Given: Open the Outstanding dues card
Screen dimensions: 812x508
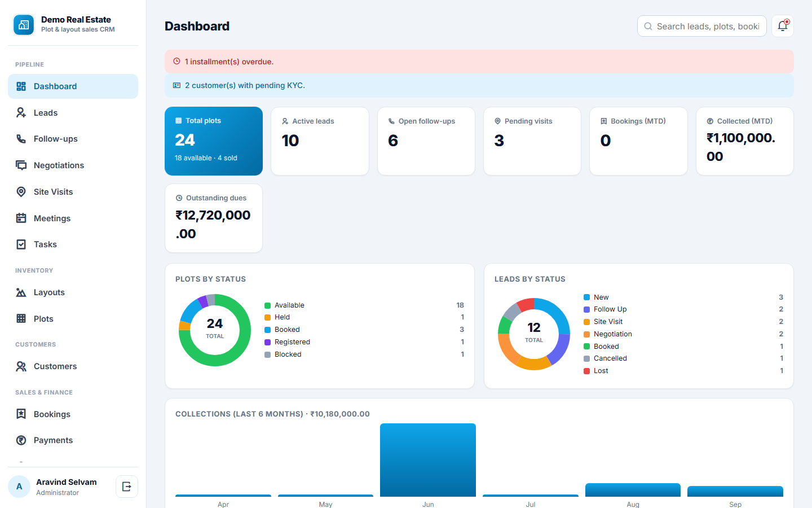Looking at the screenshot, I should (x=214, y=218).
